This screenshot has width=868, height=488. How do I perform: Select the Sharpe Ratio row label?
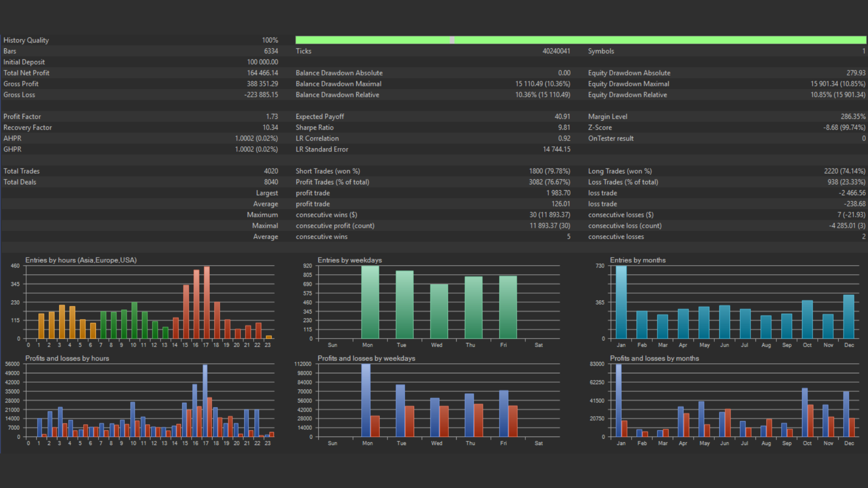coord(315,127)
